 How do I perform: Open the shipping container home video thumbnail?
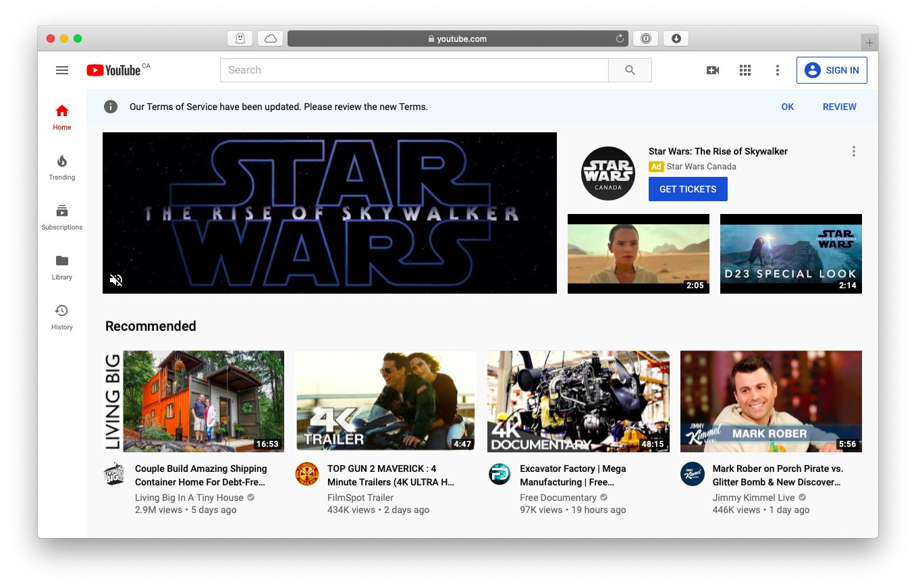[194, 401]
